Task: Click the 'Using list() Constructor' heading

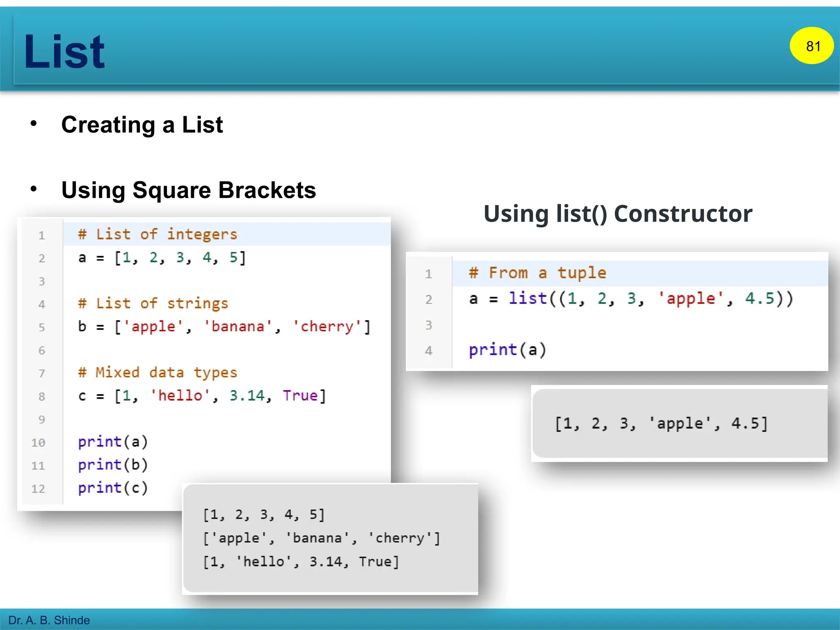Action: click(x=618, y=214)
